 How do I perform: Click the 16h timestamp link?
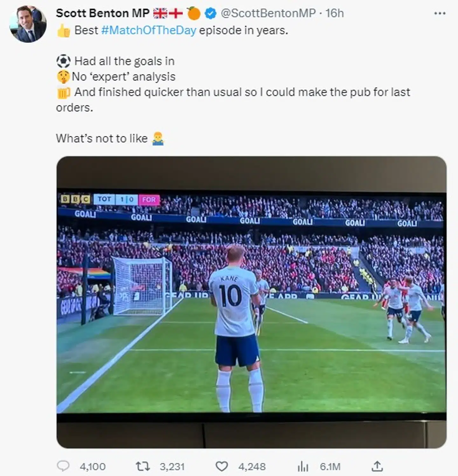click(335, 13)
